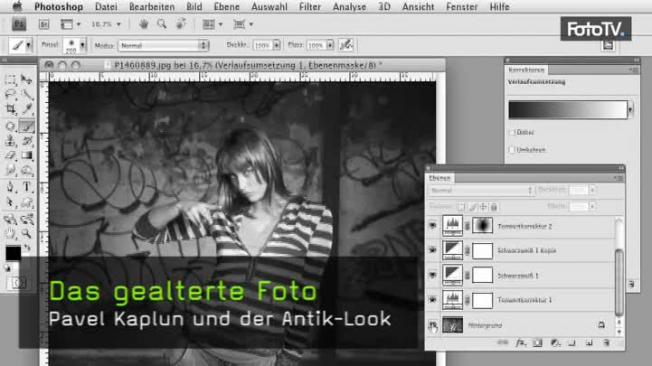The height and width of the screenshot is (366, 652).
Task: Select the Pen tool
Action: coord(10,187)
